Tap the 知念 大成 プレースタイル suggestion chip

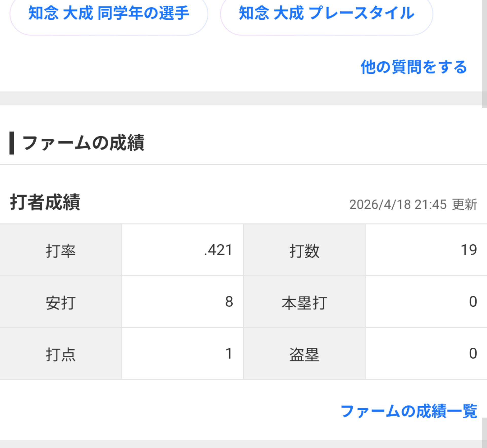click(327, 14)
